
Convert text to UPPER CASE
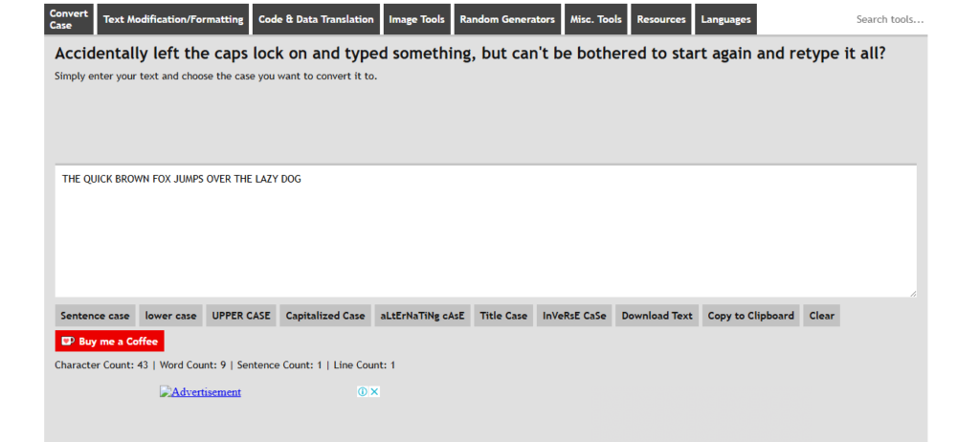click(241, 316)
